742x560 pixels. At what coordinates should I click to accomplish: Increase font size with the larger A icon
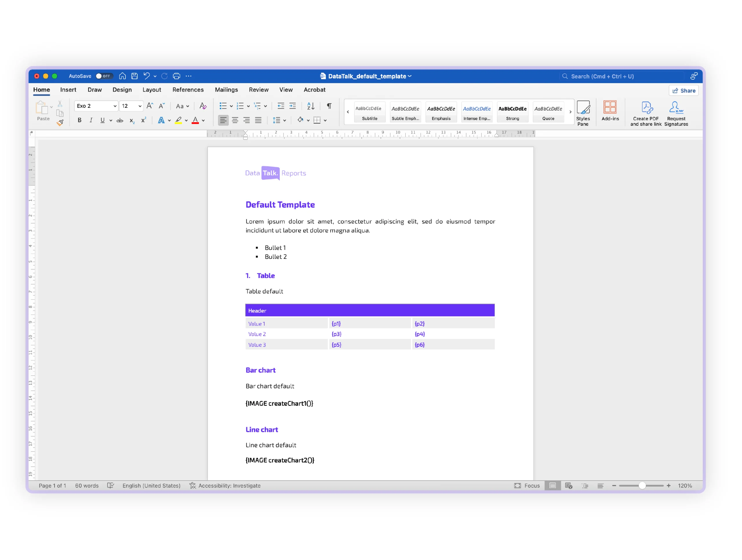(150, 106)
